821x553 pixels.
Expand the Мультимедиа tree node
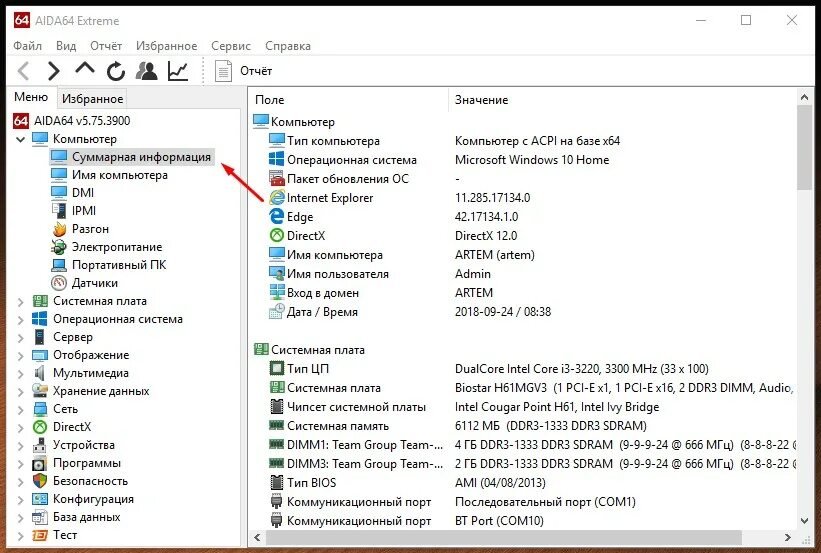pos(20,374)
